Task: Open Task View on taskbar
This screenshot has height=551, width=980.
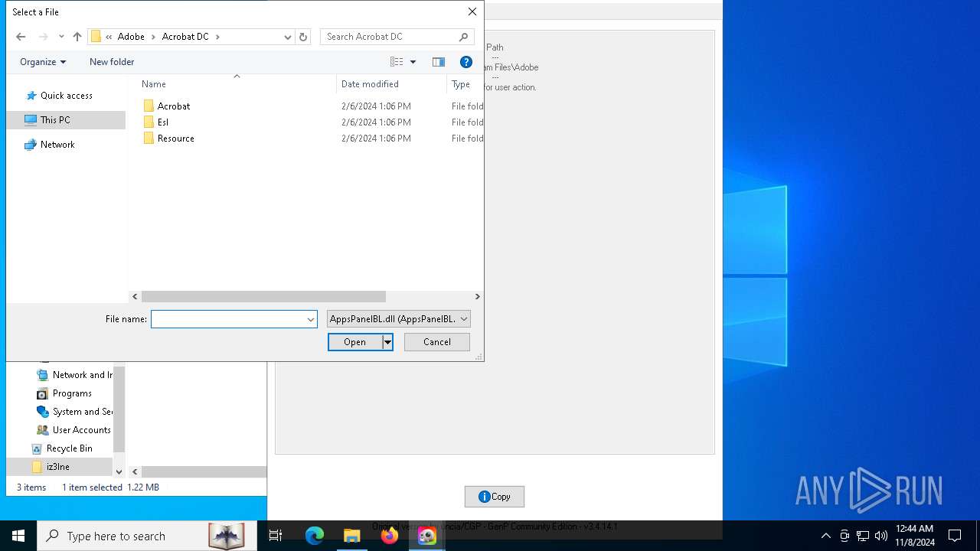Action: coord(276,536)
